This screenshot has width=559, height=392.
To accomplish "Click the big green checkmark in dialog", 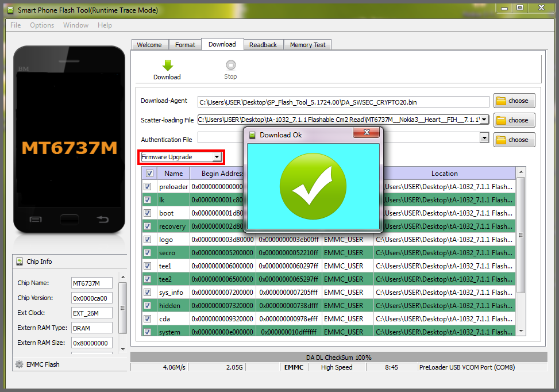I will click(313, 186).
